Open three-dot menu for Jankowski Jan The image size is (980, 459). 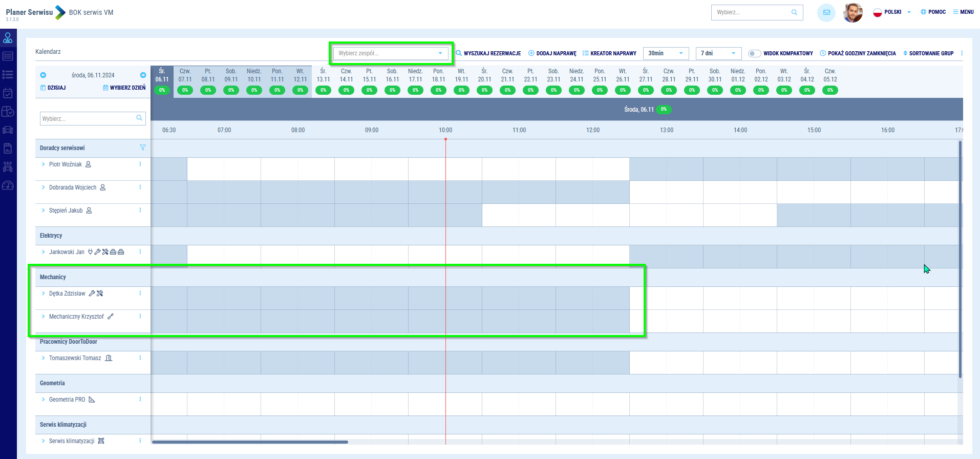point(140,252)
